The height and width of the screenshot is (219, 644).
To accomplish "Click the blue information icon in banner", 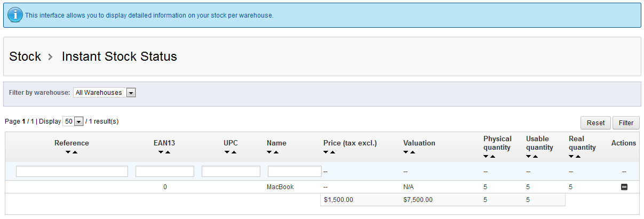I will 15,15.
